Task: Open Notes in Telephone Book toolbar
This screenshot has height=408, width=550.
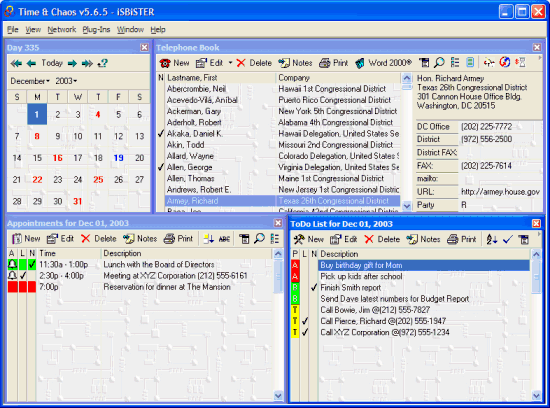Action: (x=295, y=63)
